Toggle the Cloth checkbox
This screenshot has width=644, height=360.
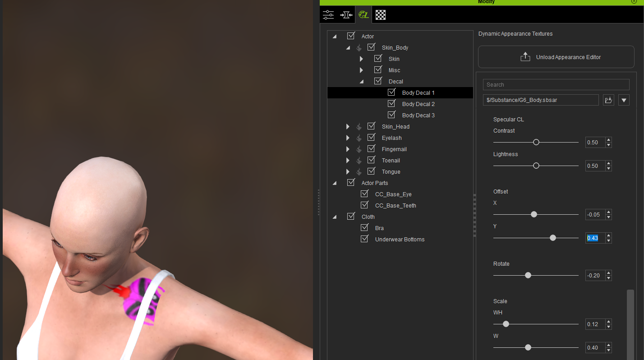351,216
